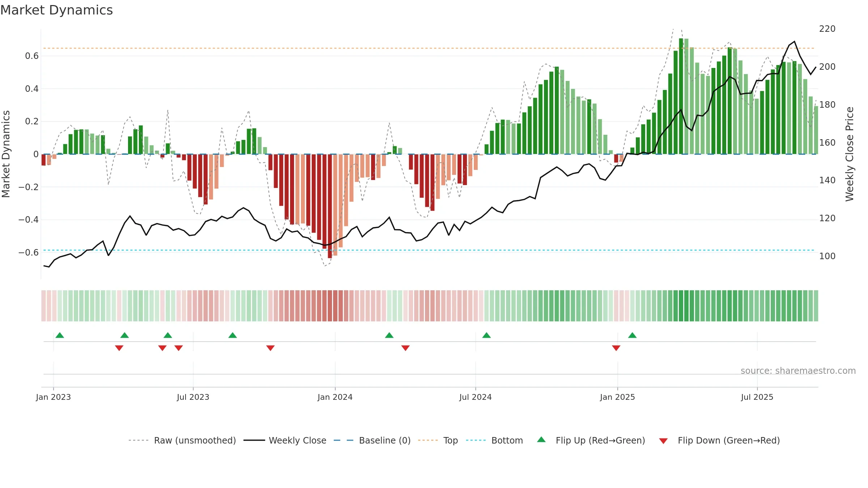Click the last flip-up marker after Jan 2025
Image resolution: width=868 pixels, height=488 pixels.
pos(632,335)
